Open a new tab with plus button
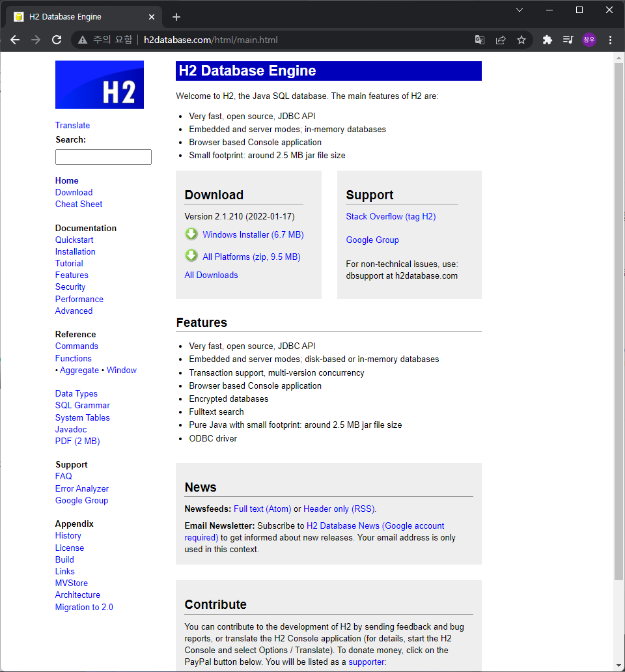 tap(176, 17)
